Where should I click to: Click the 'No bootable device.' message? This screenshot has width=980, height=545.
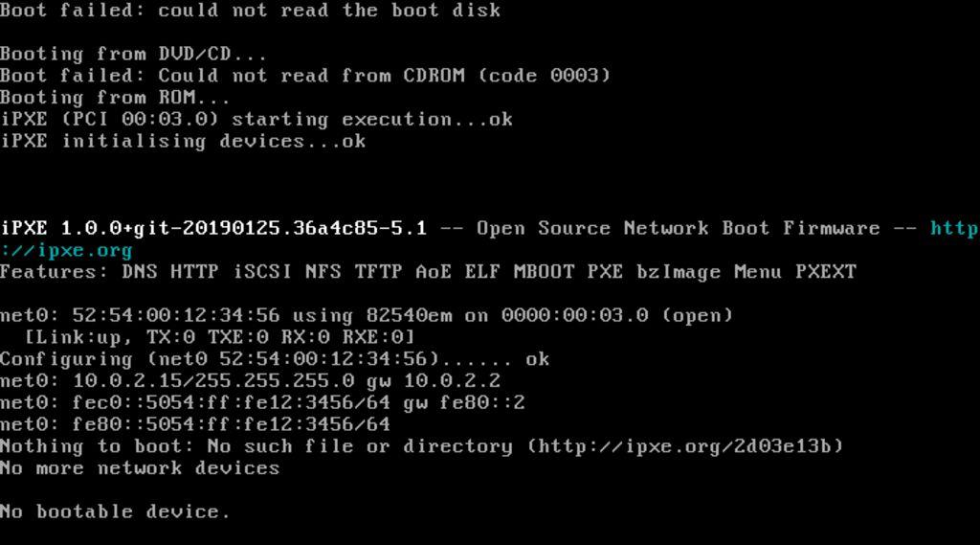pos(115,511)
